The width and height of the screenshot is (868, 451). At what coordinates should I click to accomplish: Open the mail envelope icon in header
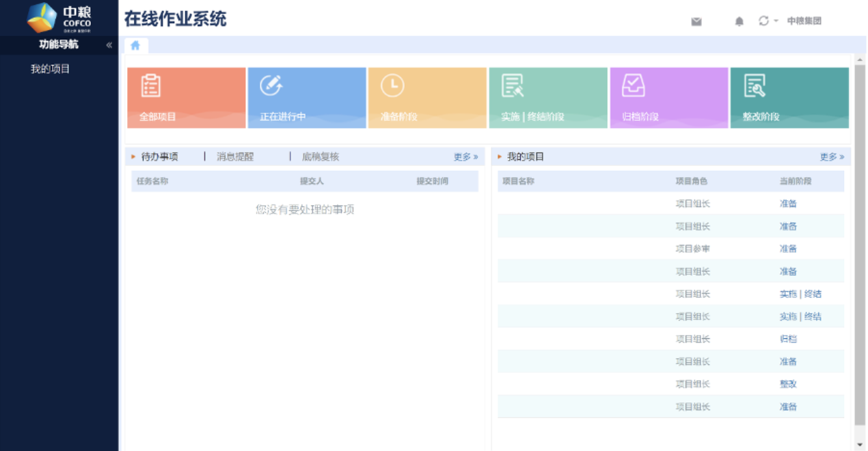[x=696, y=21]
